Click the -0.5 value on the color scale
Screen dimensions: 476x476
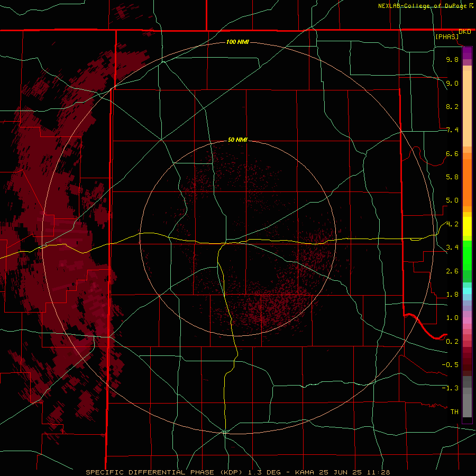pos(450,365)
